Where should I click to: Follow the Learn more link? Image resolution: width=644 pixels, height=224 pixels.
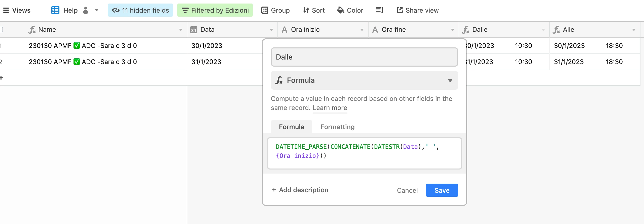[x=330, y=108]
